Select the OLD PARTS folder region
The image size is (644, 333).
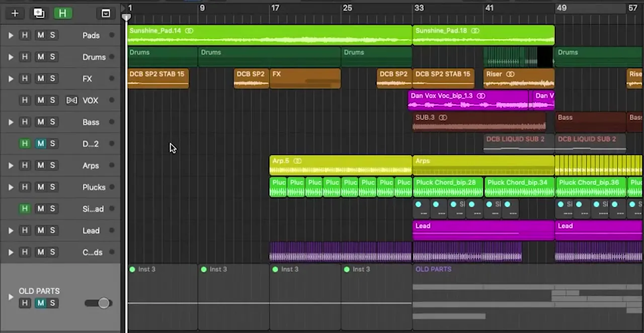528,297
